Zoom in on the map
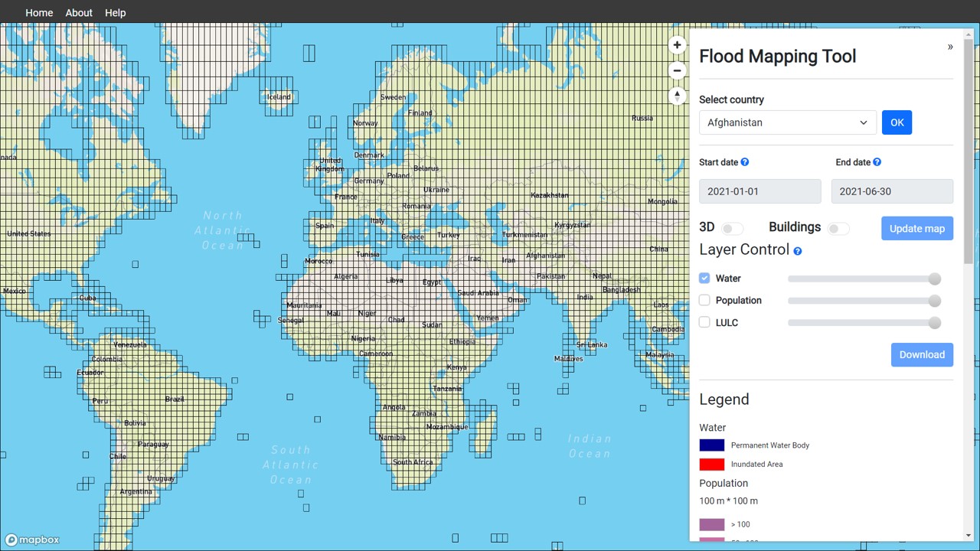The width and height of the screenshot is (980, 551). coord(677,45)
